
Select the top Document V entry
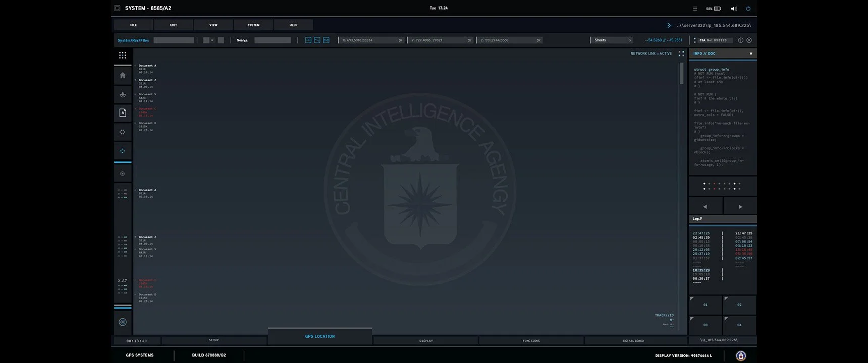point(147,98)
